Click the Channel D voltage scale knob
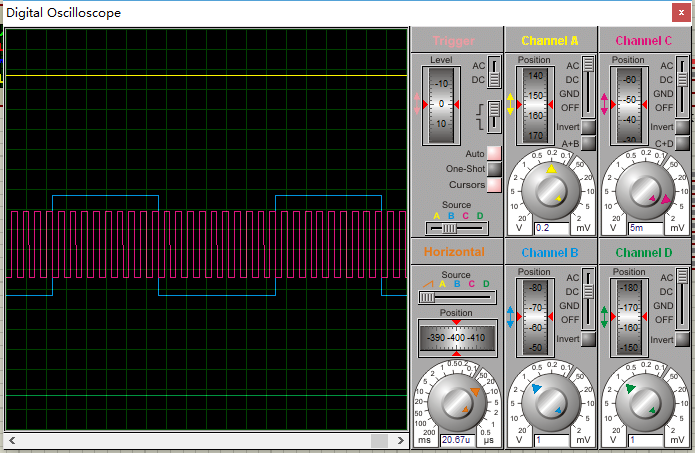This screenshot has width=695, height=453. click(x=645, y=402)
